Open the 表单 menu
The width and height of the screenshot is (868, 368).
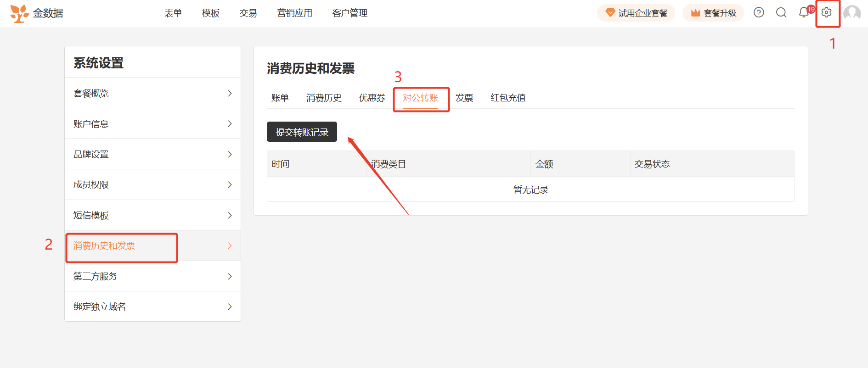coord(173,13)
